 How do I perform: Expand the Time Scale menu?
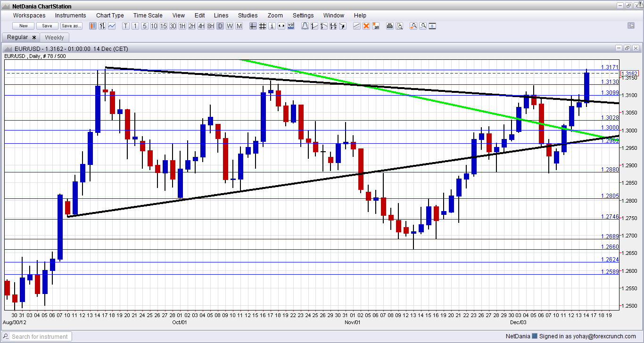[148, 16]
